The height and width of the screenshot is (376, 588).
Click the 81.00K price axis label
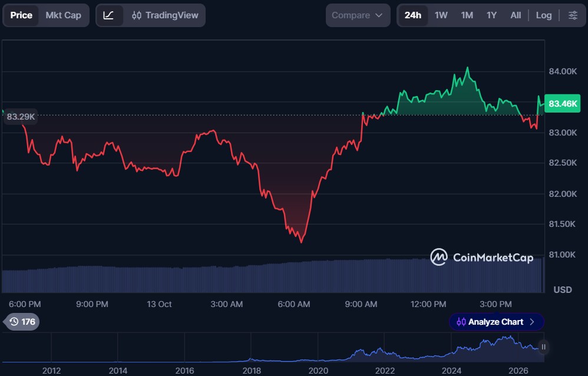click(x=561, y=255)
